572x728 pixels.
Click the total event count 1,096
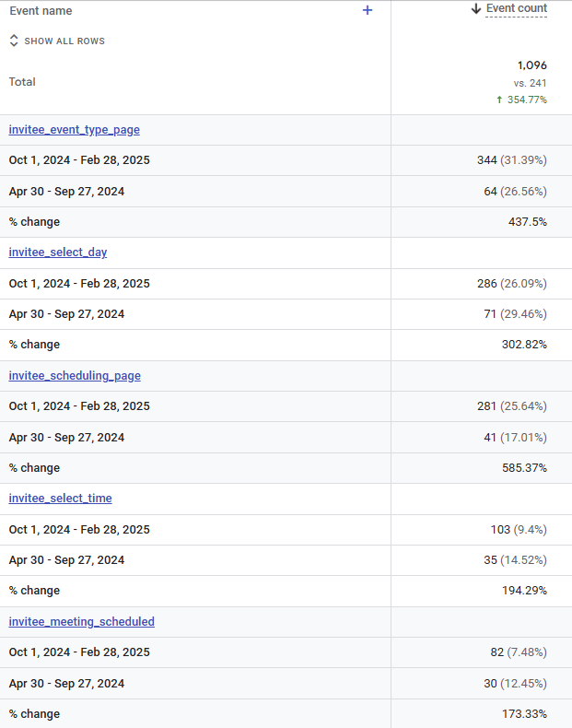click(x=532, y=65)
